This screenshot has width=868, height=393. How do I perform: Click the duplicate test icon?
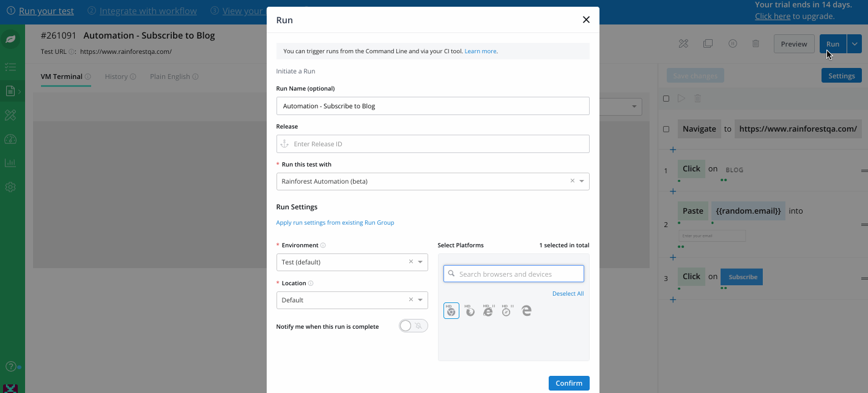pyautogui.click(x=708, y=43)
